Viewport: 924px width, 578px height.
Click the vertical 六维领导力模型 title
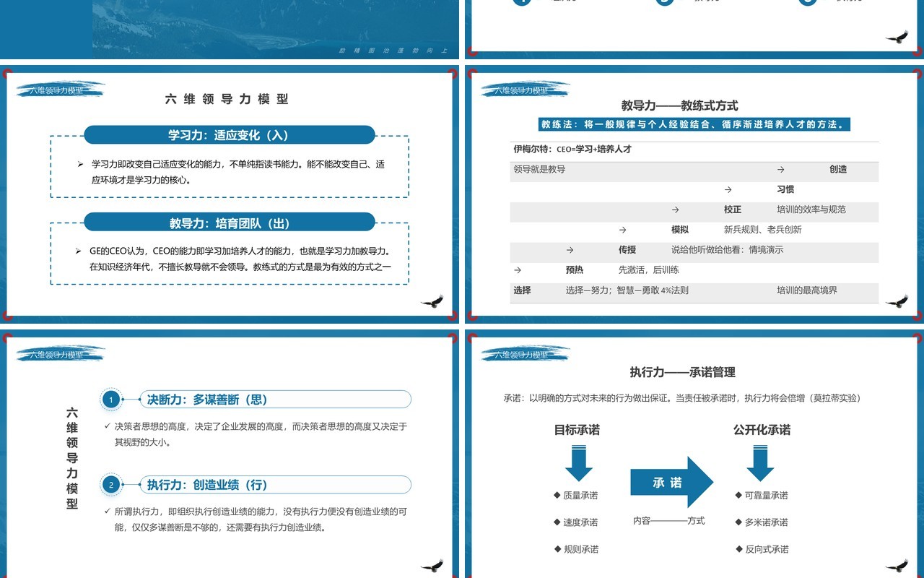[72, 458]
